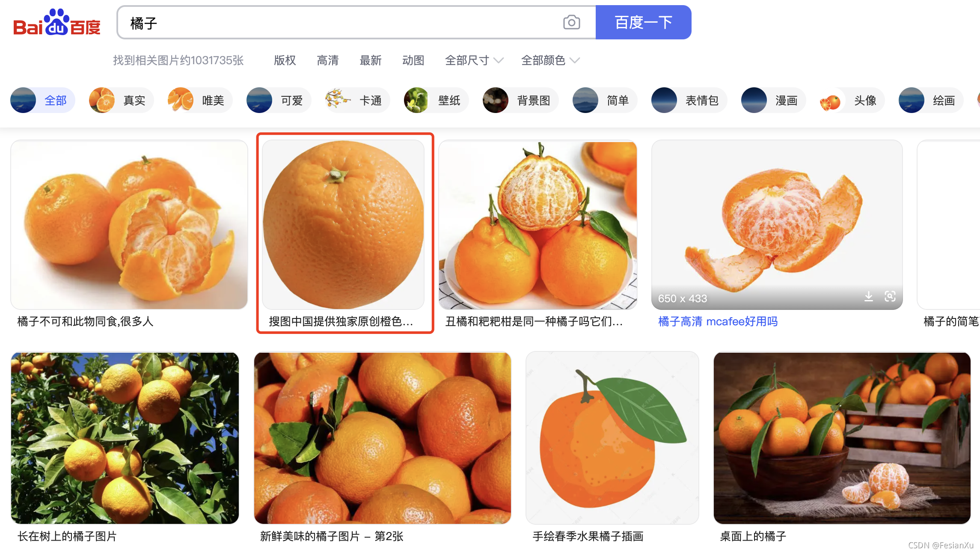Screen dimensions: 980x553
Task: Toggle the 版权 filter
Action: [285, 60]
